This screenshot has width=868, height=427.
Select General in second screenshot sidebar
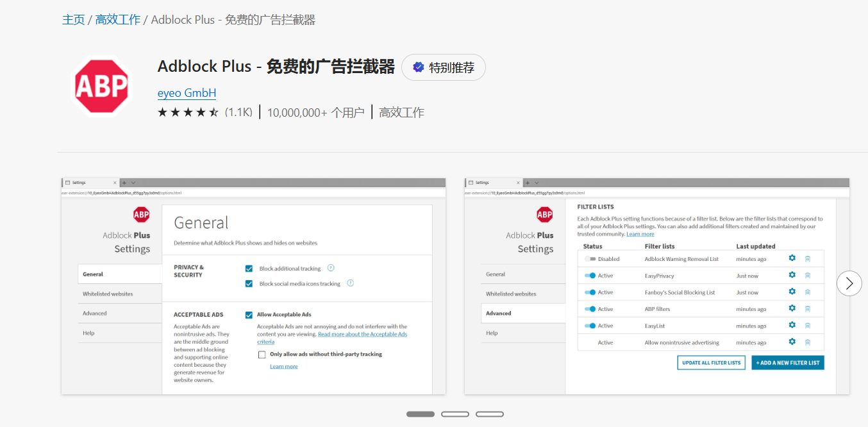coord(523,274)
